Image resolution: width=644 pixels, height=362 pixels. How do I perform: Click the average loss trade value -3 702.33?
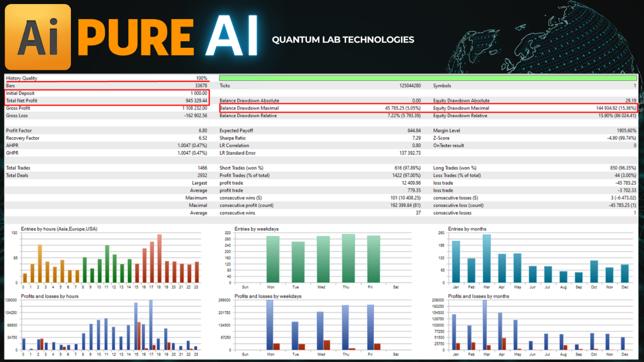point(628,191)
